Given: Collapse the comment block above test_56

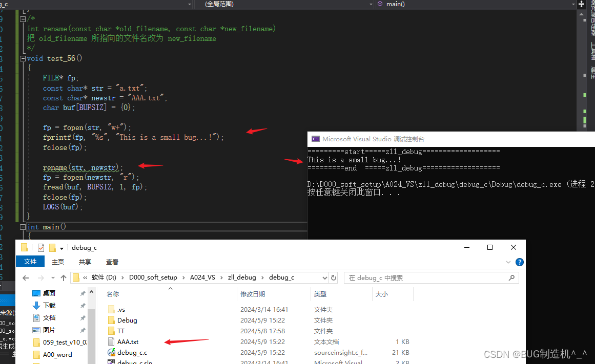Looking at the screenshot, I should 23,19.
